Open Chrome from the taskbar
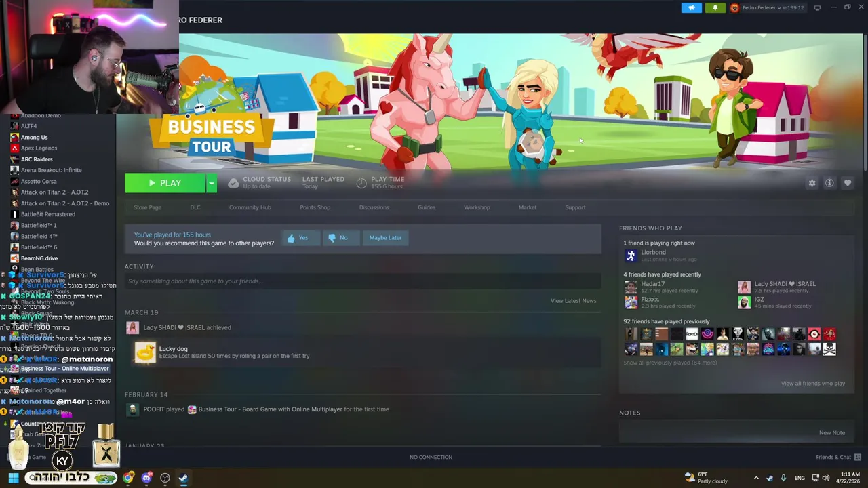Image resolution: width=868 pixels, height=488 pixels. 128,478
